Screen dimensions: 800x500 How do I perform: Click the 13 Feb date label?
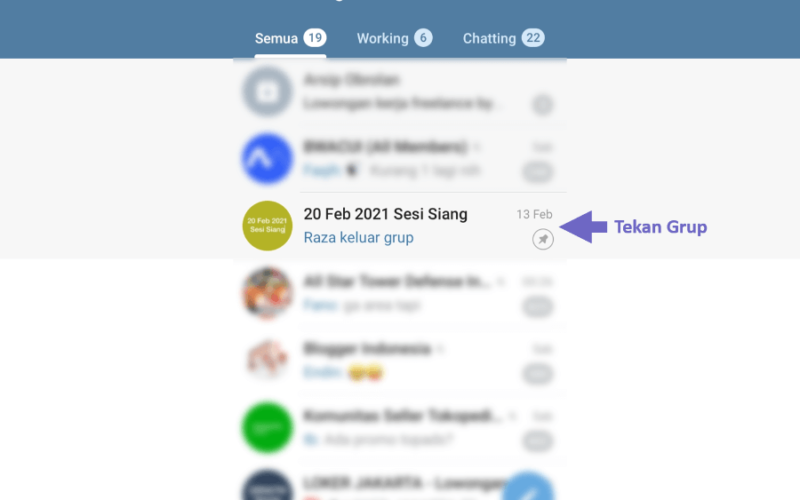(534, 214)
